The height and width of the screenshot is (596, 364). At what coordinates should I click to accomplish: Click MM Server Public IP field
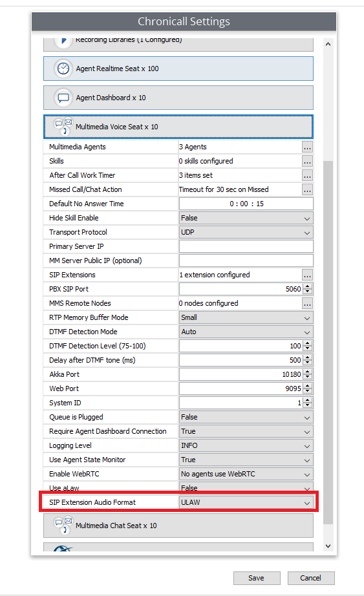[246, 261]
